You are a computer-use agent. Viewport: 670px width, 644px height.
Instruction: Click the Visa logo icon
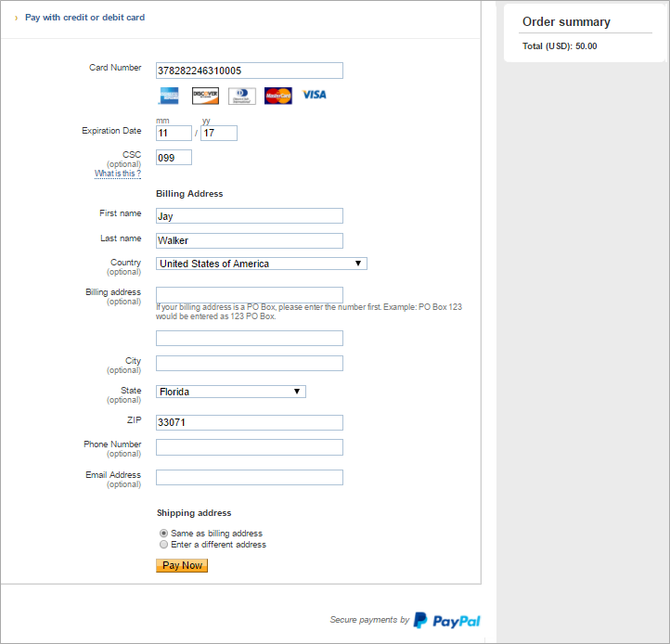[315, 95]
